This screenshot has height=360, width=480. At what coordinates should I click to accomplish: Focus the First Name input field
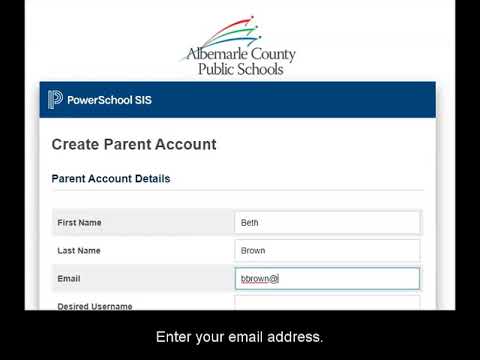point(327,222)
